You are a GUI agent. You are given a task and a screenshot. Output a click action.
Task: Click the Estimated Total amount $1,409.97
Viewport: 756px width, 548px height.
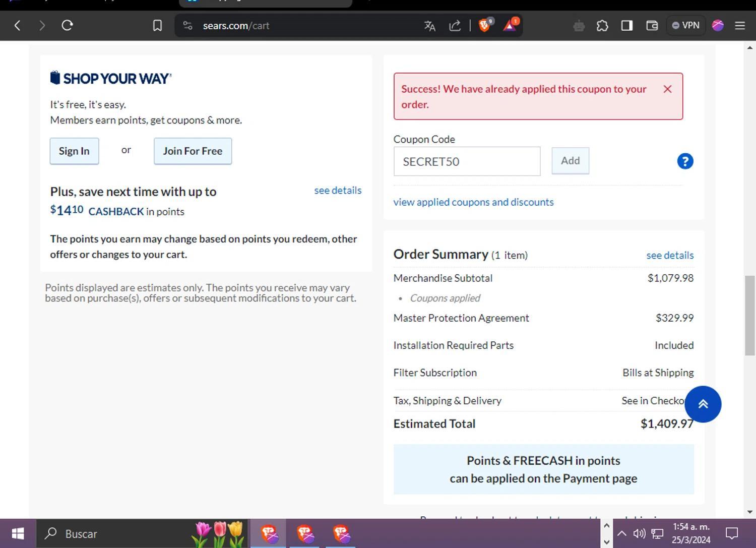click(x=667, y=423)
